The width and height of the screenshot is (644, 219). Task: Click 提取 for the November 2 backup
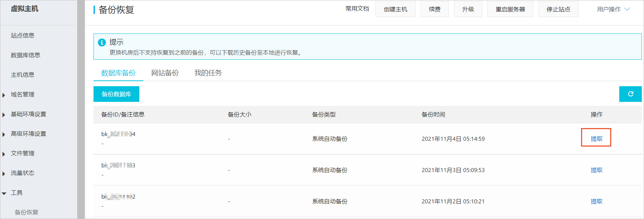(596, 201)
